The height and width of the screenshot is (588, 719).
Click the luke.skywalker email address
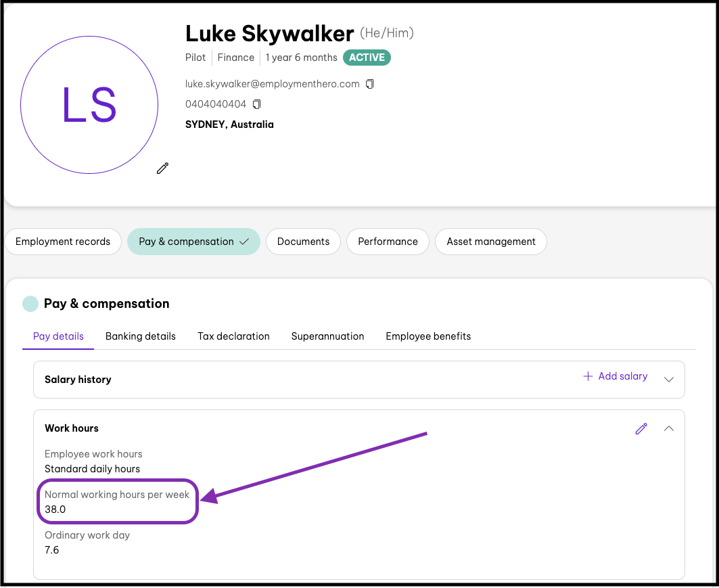[x=272, y=84]
